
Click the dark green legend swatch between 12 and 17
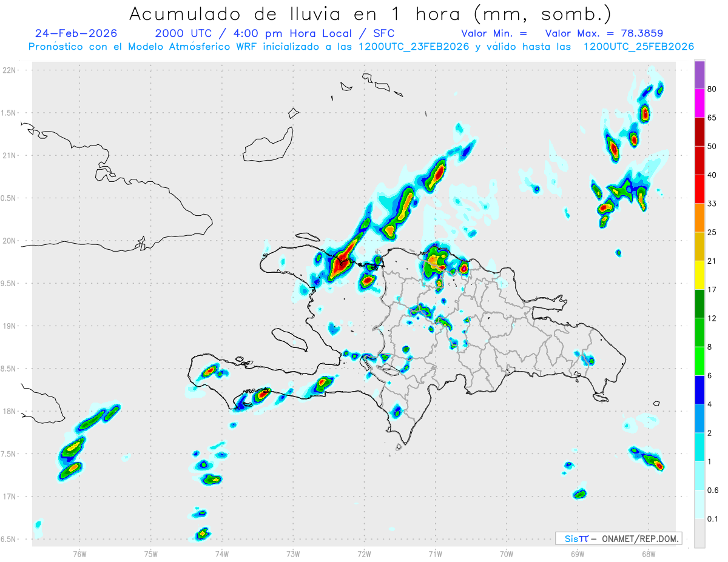[x=699, y=304]
